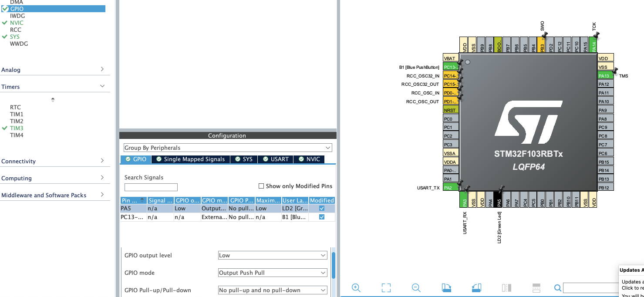This screenshot has width=644, height=297.
Task: Switch to the Single Mapped Signals tab
Action: (191, 159)
